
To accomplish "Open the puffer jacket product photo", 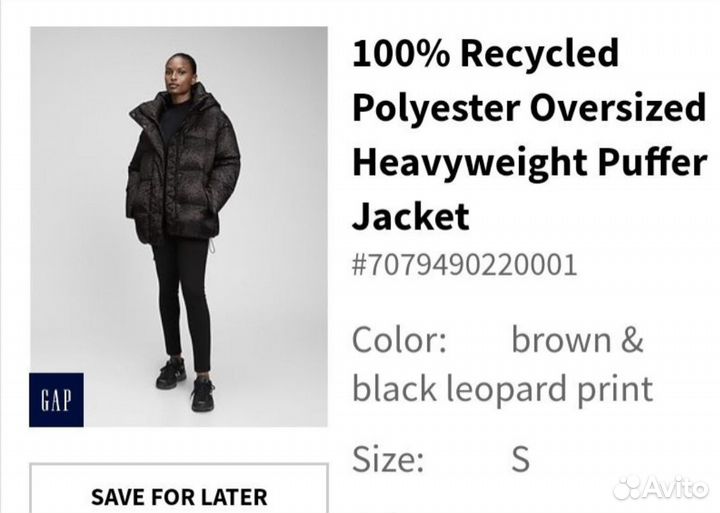I will (x=179, y=227).
